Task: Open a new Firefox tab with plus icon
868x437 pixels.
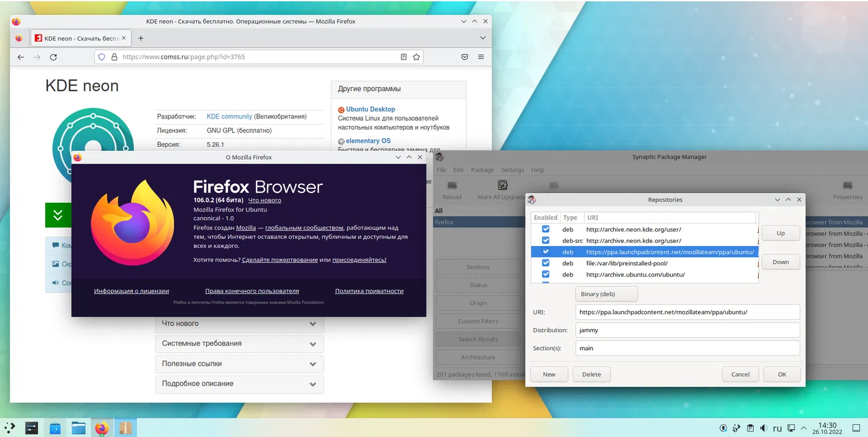Action: pyautogui.click(x=141, y=38)
